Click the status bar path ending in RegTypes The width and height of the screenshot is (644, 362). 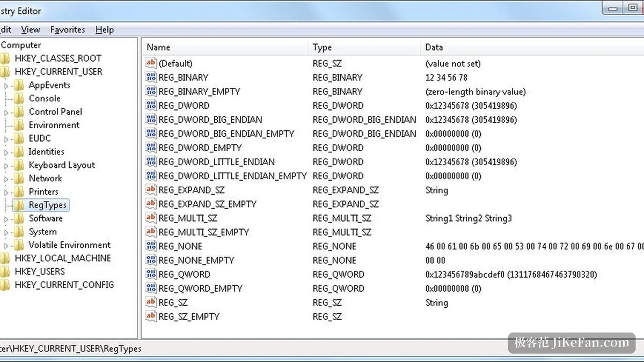point(71,349)
